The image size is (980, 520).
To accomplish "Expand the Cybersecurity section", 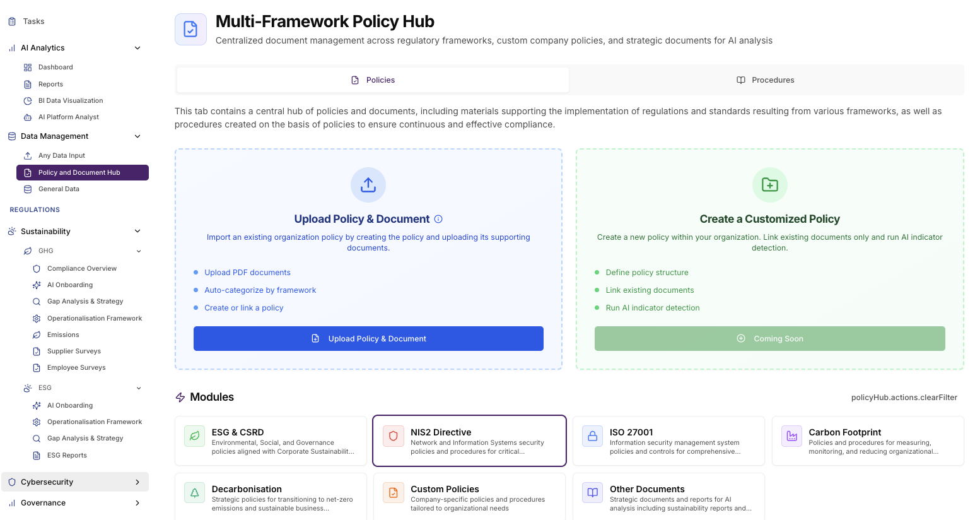I will pos(137,482).
